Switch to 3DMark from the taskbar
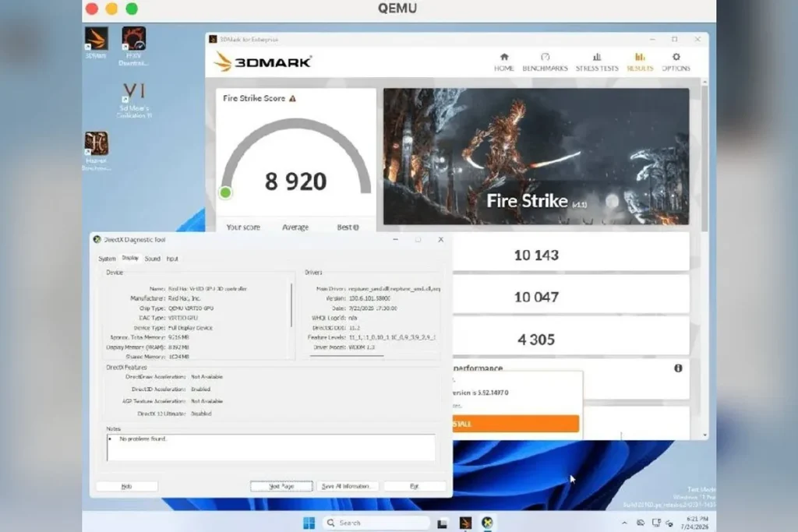This screenshot has width=798, height=532. 465,523
